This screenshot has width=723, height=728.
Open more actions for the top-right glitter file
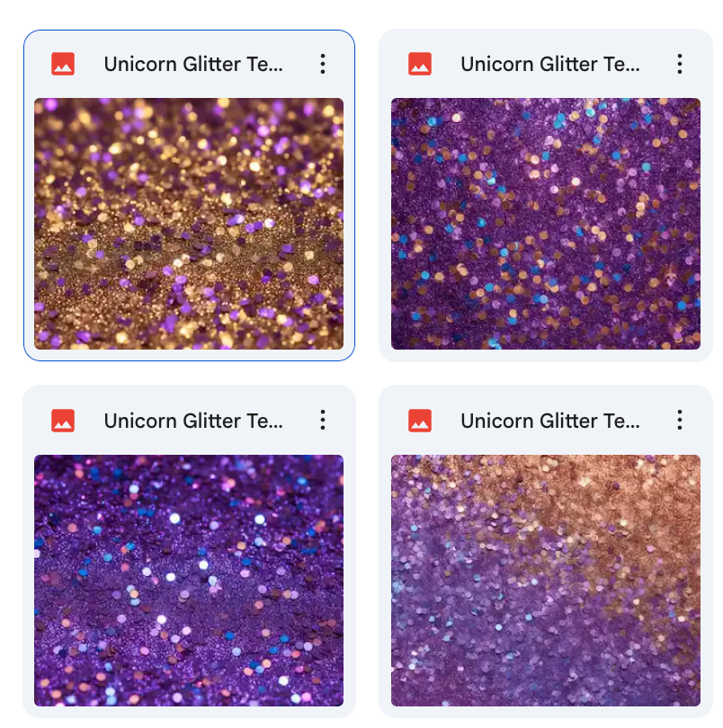click(679, 64)
